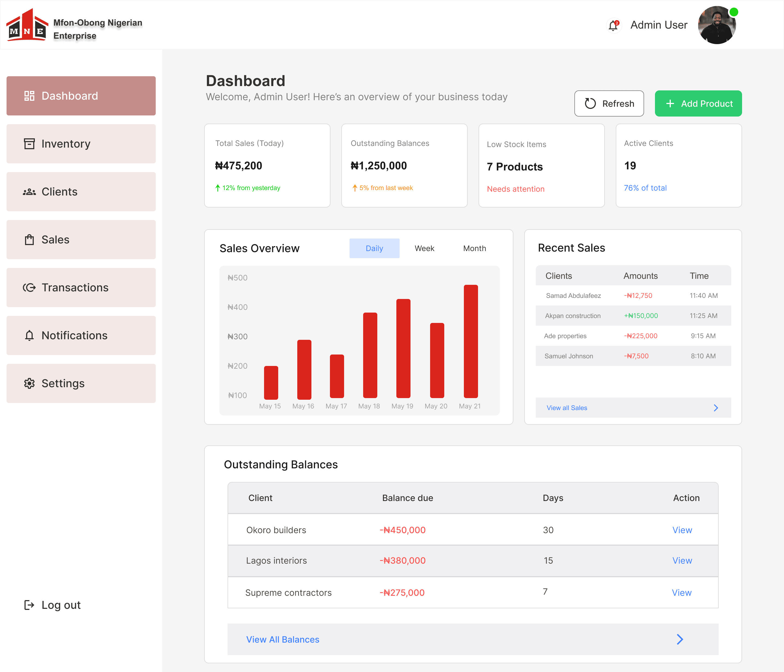Open Notifications menu item in sidebar
This screenshot has height=672, width=784.
coord(81,335)
